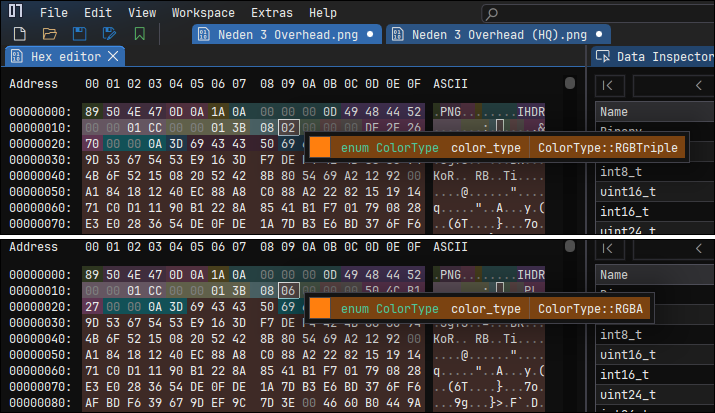Click the ColorType::RGBTriple tooltip value

click(x=607, y=148)
